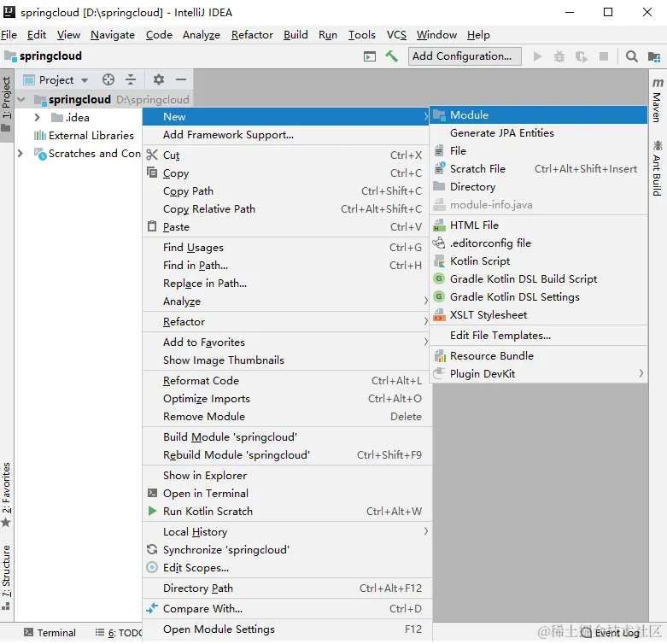Image resolution: width=667 pixels, height=644 pixels.
Task: Click Add Configuration... button
Action: click(x=465, y=56)
